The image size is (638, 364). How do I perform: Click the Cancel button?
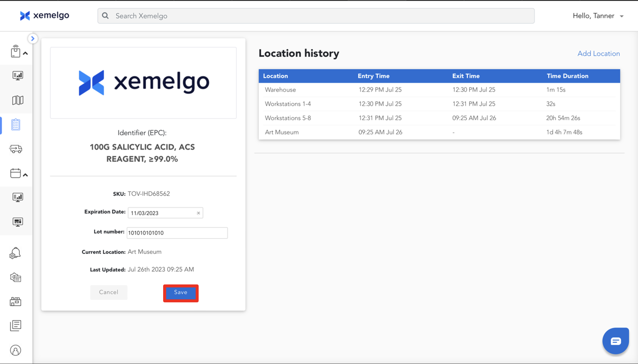(x=108, y=292)
